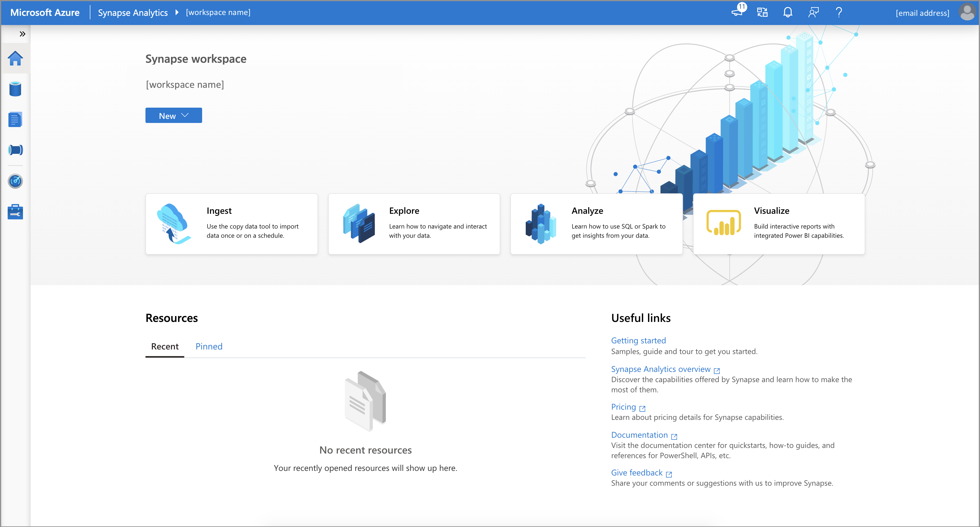Select the Pinned resources tab

coord(209,345)
